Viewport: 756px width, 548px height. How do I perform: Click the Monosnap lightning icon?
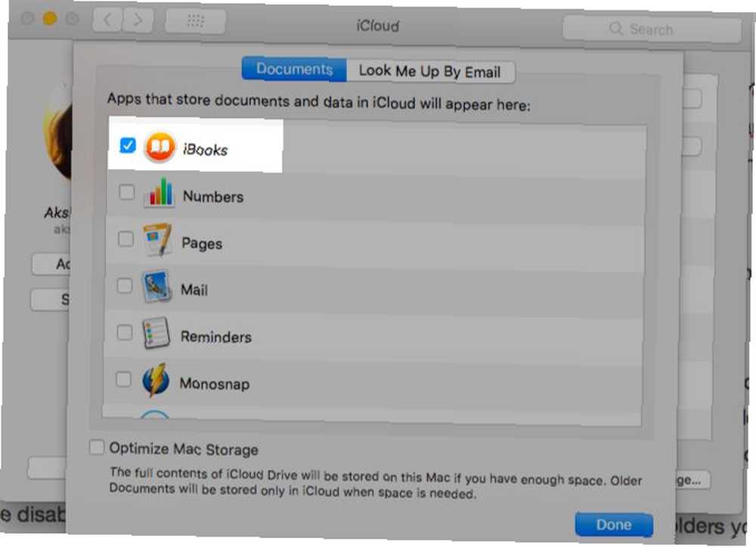(156, 379)
